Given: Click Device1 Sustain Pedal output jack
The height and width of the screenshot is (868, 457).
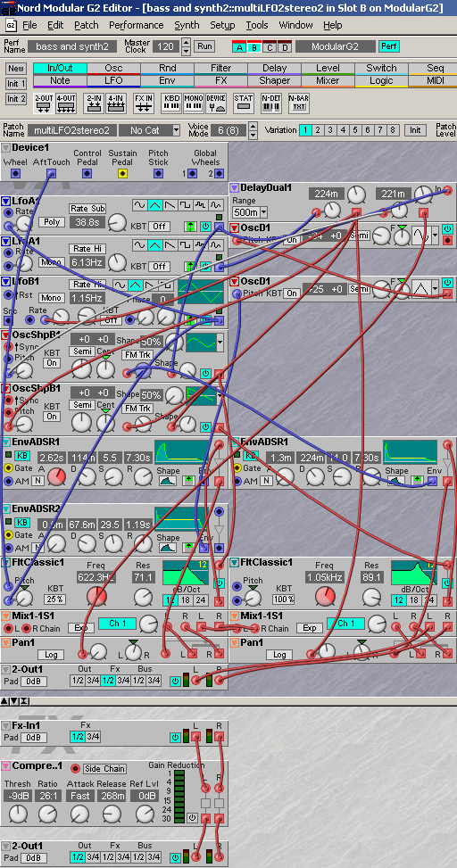Looking at the screenshot, I should coord(123,173).
